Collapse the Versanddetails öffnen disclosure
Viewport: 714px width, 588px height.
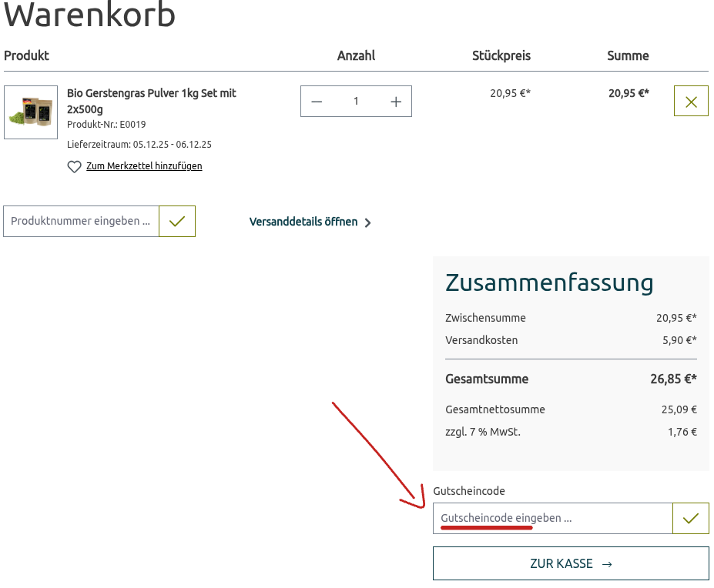pos(303,222)
